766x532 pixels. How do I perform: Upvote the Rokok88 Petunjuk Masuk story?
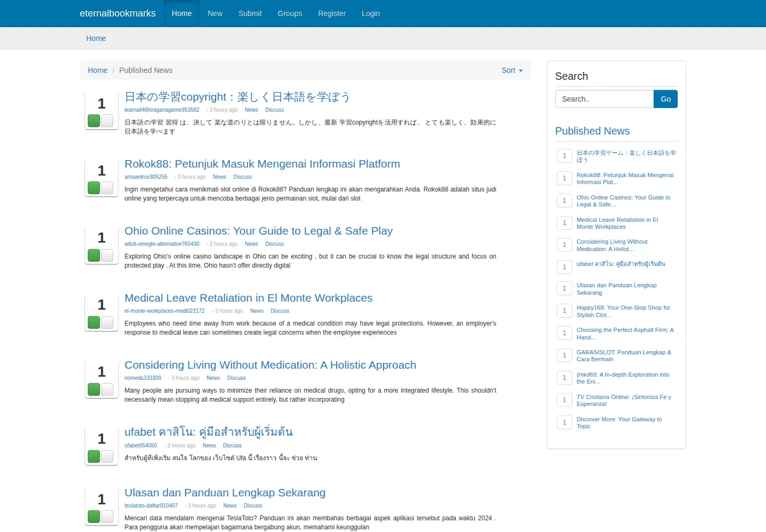(94, 188)
